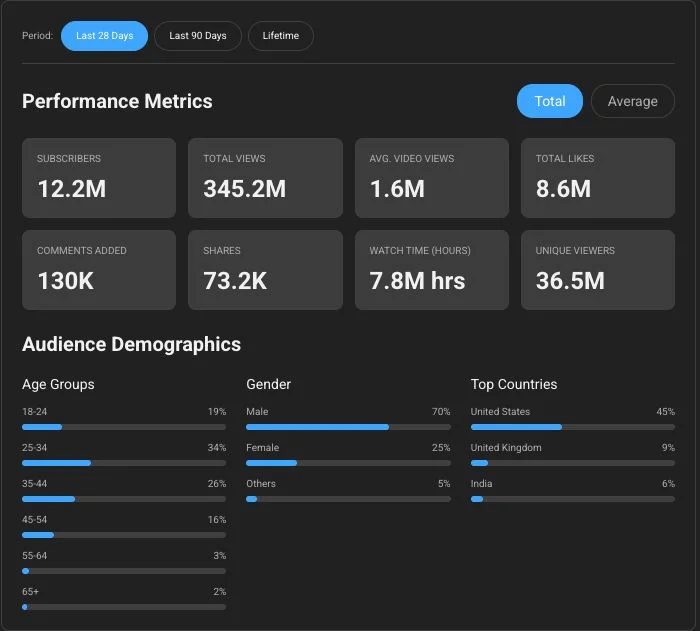The height and width of the screenshot is (631, 700).
Task: Click the Female gender percentage bar
Action: 348,463
